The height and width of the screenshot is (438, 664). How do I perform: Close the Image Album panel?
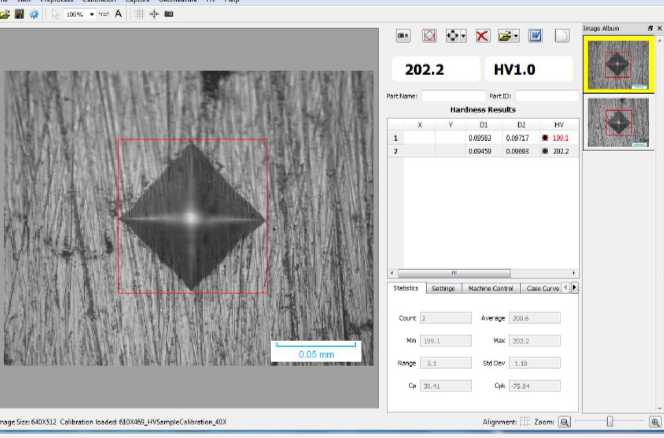point(659,28)
